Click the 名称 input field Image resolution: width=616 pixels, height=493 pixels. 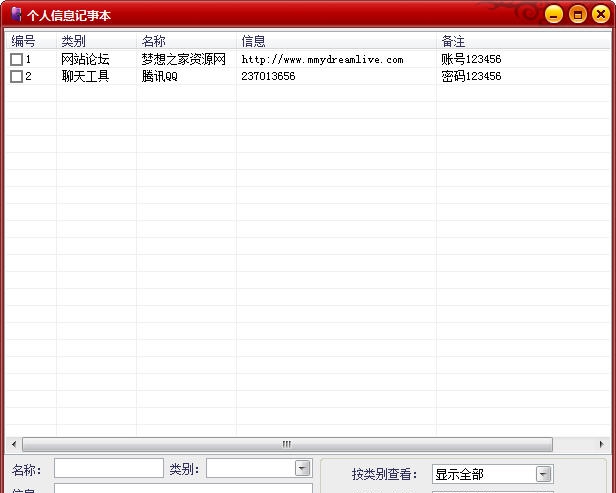[109, 468]
